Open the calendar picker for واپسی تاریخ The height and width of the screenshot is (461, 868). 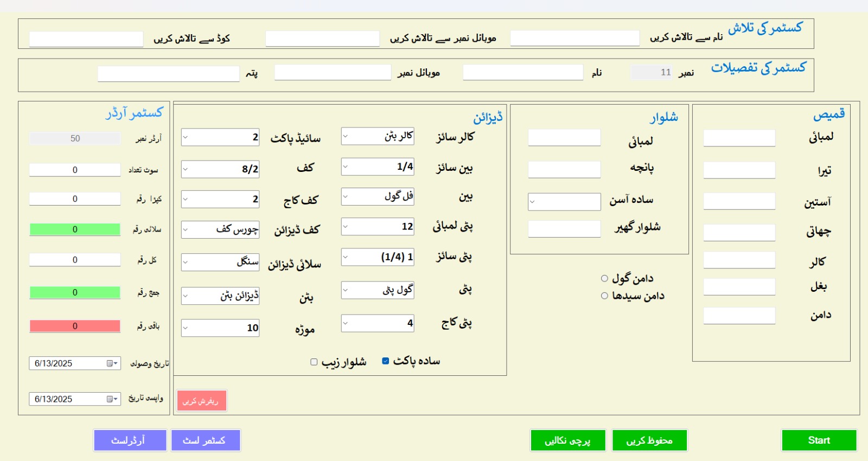(112, 399)
